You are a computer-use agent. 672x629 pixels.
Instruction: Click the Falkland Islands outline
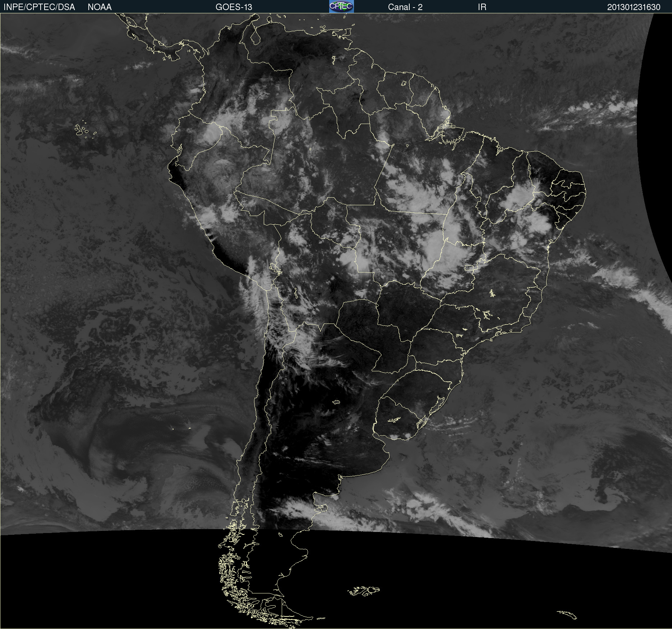(x=364, y=591)
